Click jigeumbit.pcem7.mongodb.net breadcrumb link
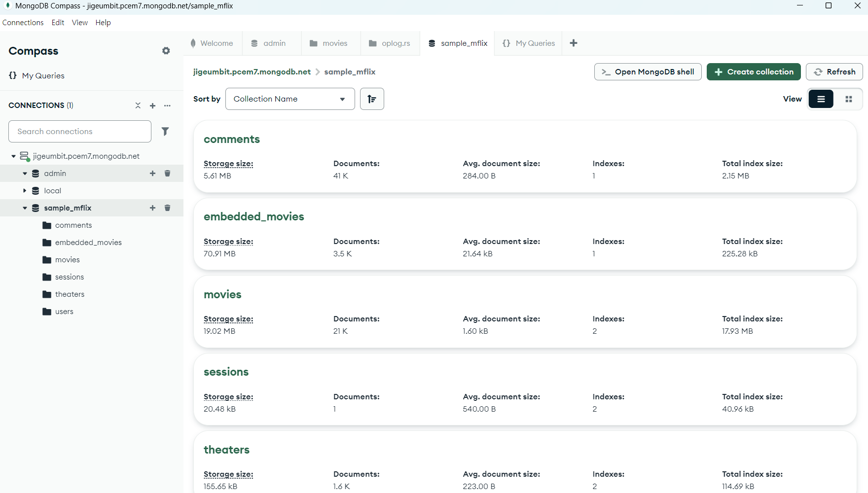This screenshot has width=868, height=493. click(x=252, y=72)
